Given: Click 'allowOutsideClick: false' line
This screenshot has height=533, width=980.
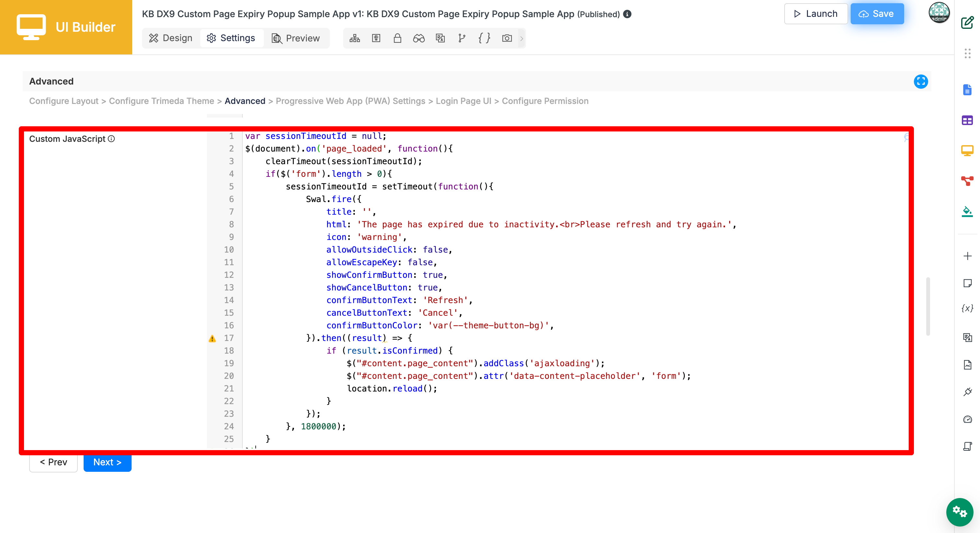Looking at the screenshot, I should pyautogui.click(x=389, y=250).
